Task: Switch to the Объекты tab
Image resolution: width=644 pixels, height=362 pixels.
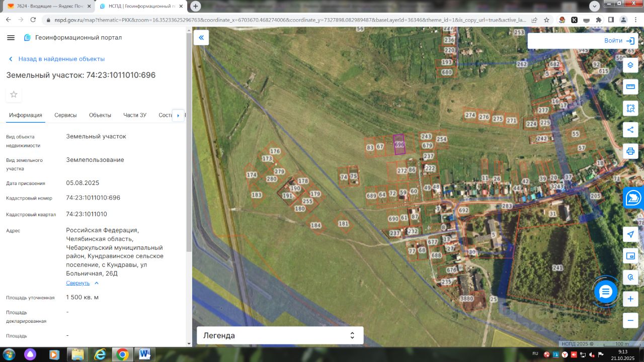Action: (x=100, y=115)
